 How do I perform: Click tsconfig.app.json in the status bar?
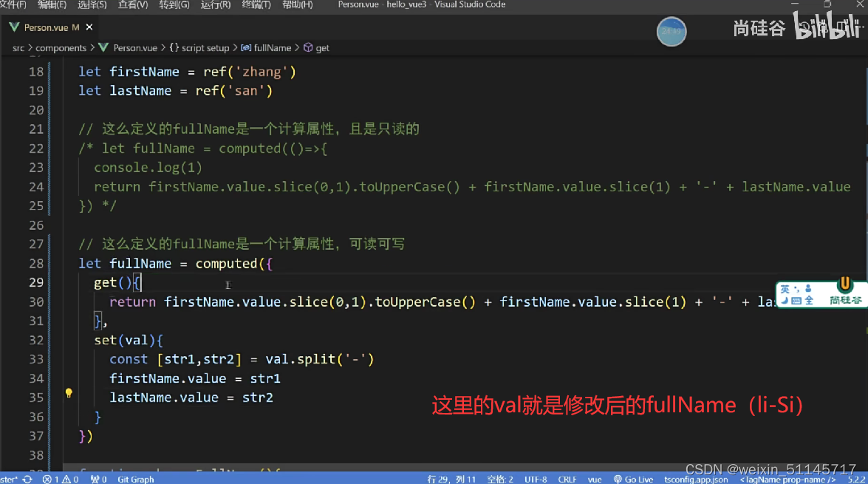tap(695, 479)
